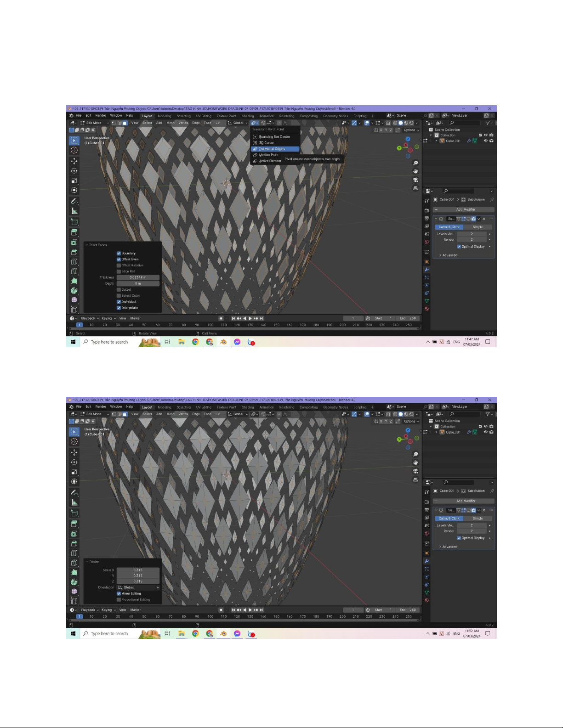Click the Scale X value field
The height and width of the screenshot is (728, 563).
pyautogui.click(x=138, y=570)
